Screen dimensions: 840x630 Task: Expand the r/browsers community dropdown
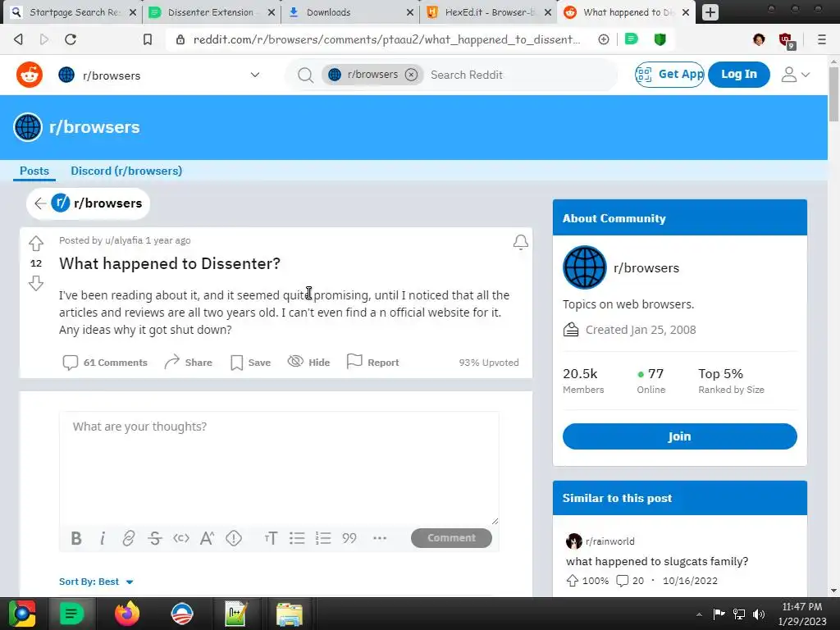point(255,75)
